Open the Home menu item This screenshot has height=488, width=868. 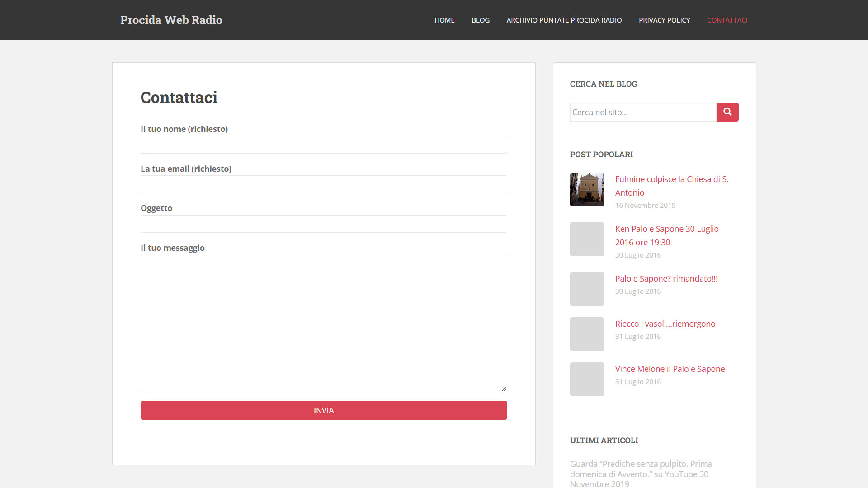[x=444, y=20]
